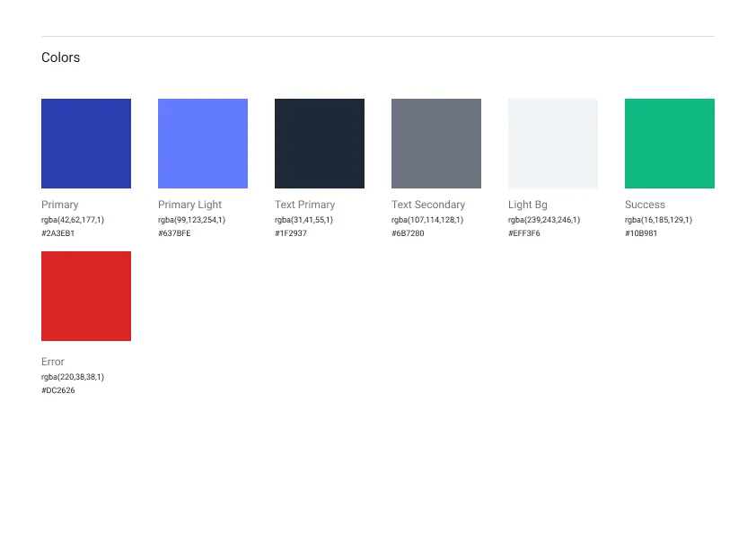Click the 'Primary' swatch label
This screenshot has width=756, height=534.
pyautogui.click(x=60, y=205)
